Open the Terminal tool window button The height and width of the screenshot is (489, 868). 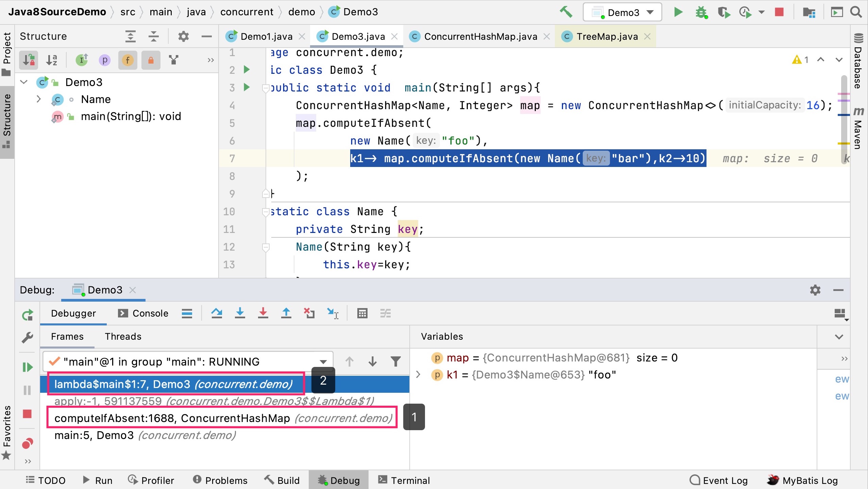click(x=404, y=480)
